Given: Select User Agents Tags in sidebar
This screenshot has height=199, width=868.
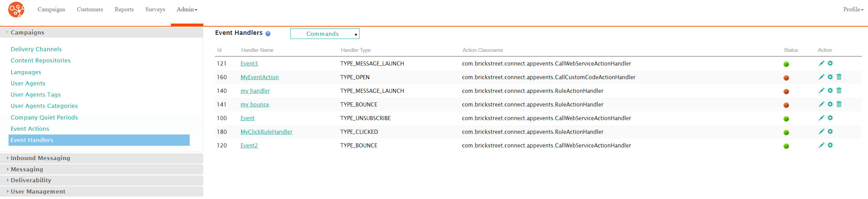Looking at the screenshot, I should (x=36, y=95).
